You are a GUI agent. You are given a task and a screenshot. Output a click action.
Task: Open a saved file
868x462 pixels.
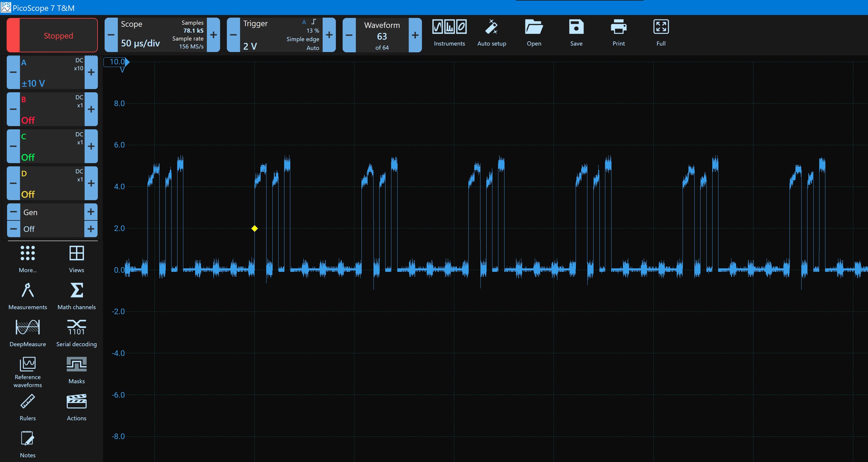[x=534, y=33]
